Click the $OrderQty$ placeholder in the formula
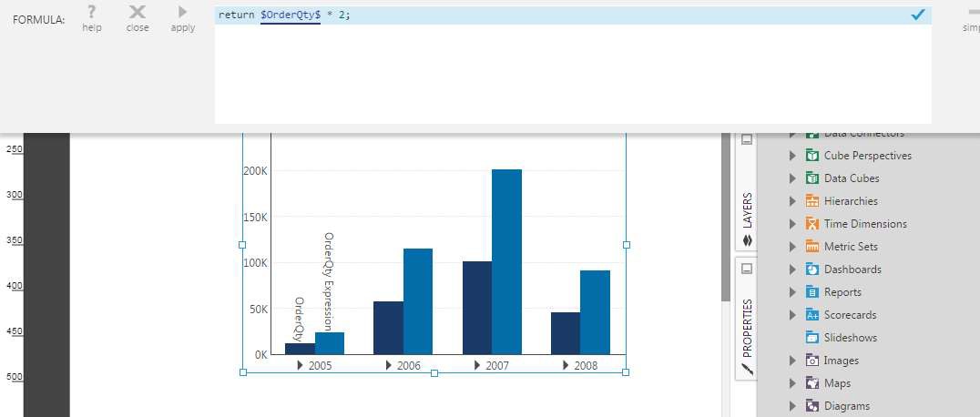 point(290,15)
